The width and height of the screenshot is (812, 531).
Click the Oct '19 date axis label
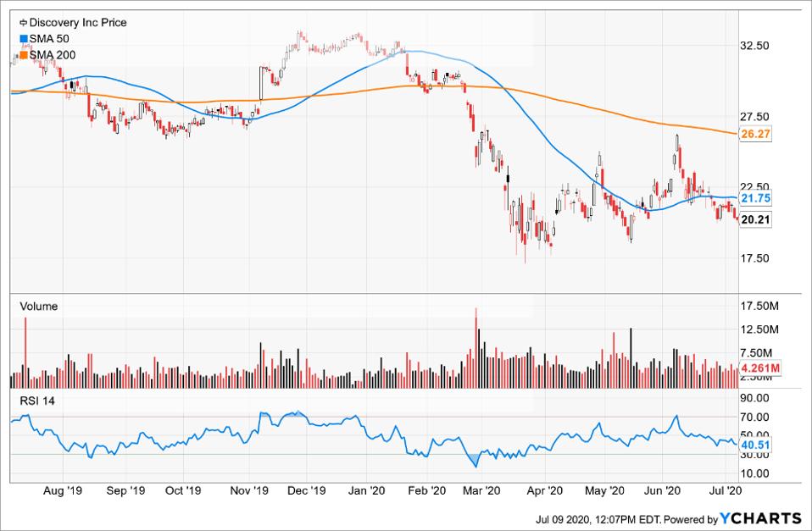(x=182, y=490)
